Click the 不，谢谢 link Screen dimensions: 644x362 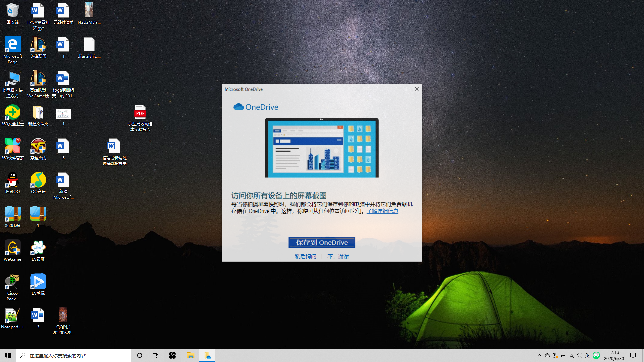(338, 256)
